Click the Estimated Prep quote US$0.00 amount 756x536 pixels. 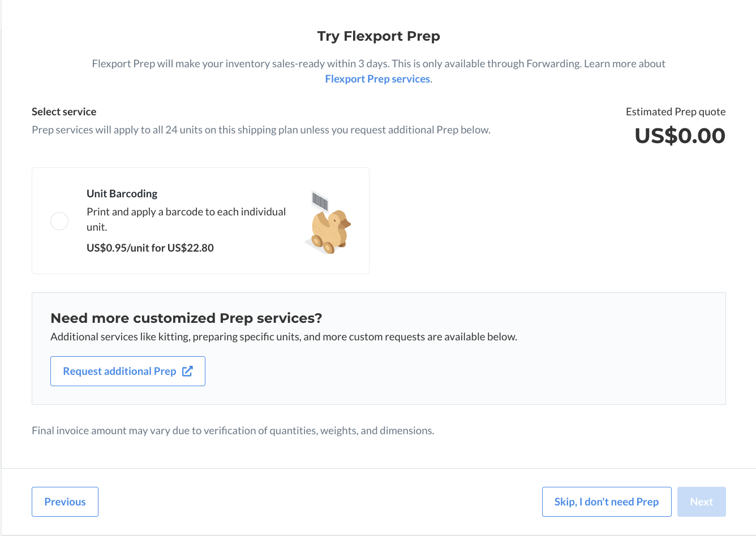680,136
